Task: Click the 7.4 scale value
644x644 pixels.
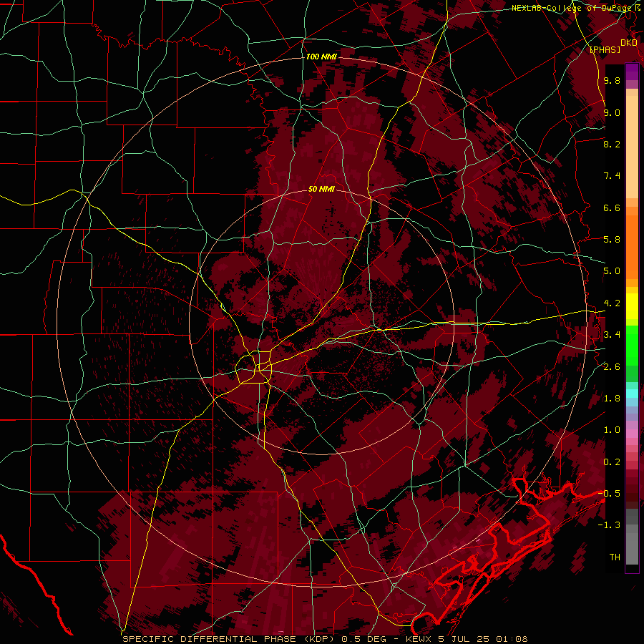Action: coord(612,176)
